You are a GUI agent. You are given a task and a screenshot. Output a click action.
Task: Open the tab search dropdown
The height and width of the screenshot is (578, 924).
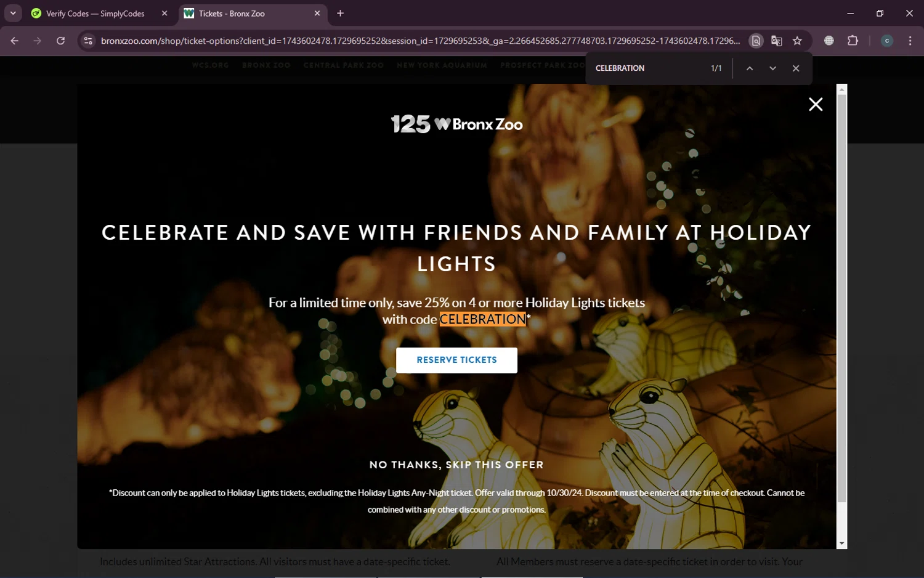click(x=13, y=14)
